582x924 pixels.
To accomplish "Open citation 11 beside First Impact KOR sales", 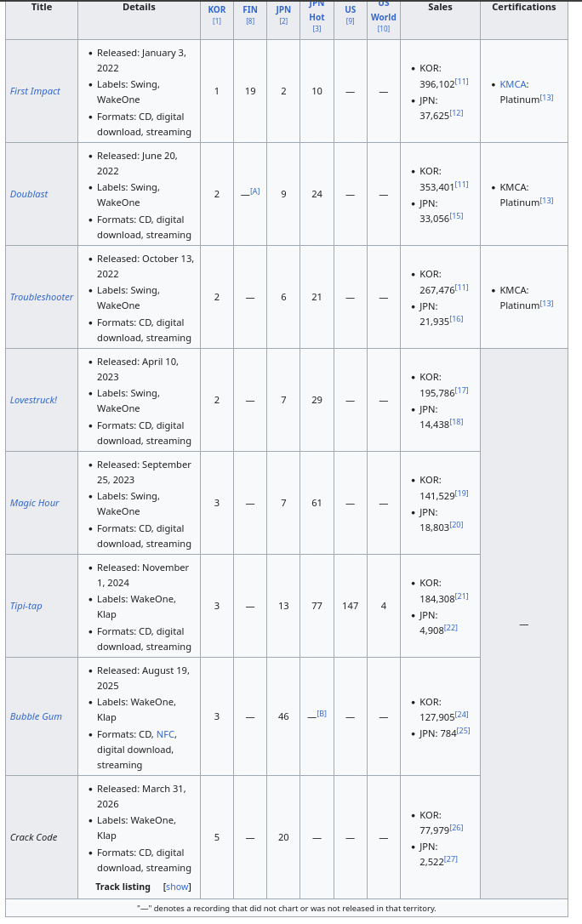I will (462, 82).
